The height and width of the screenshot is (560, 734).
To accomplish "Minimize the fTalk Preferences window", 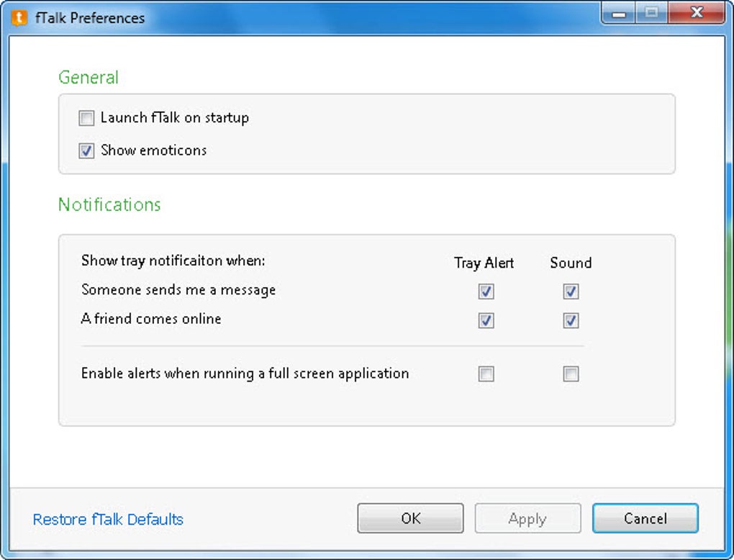I will [619, 13].
